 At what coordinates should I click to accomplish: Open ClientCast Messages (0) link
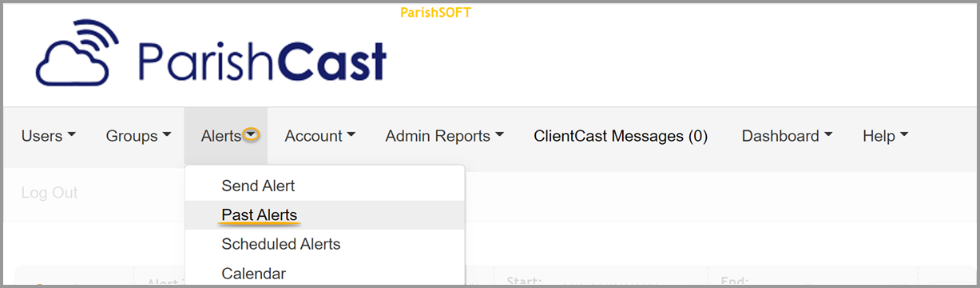tap(621, 136)
